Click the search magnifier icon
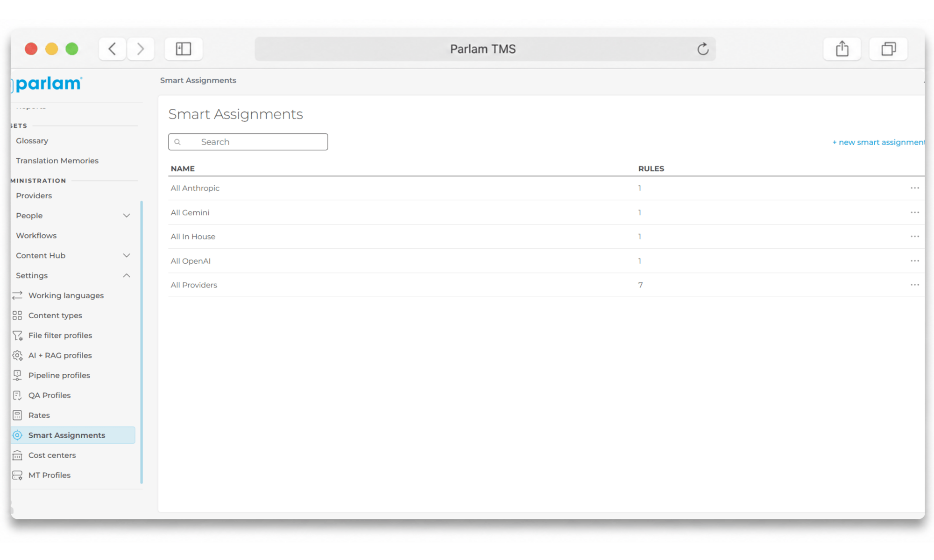The width and height of the screenshot is (934, 560). tap(177, 142)
